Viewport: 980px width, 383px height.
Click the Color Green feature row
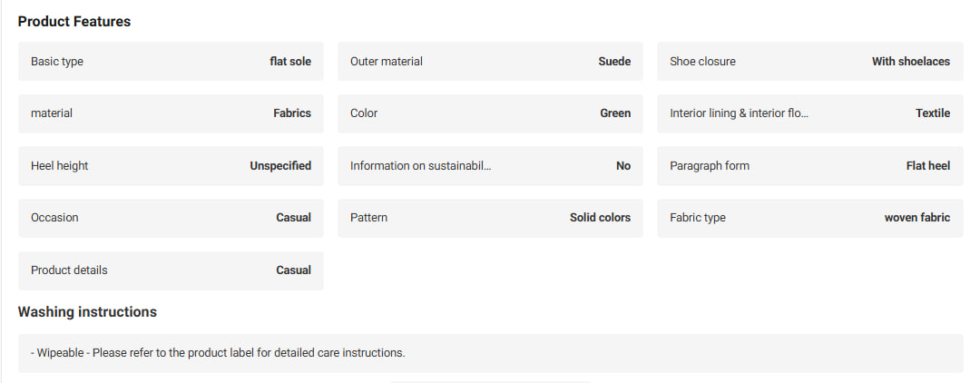pos(490,113)
